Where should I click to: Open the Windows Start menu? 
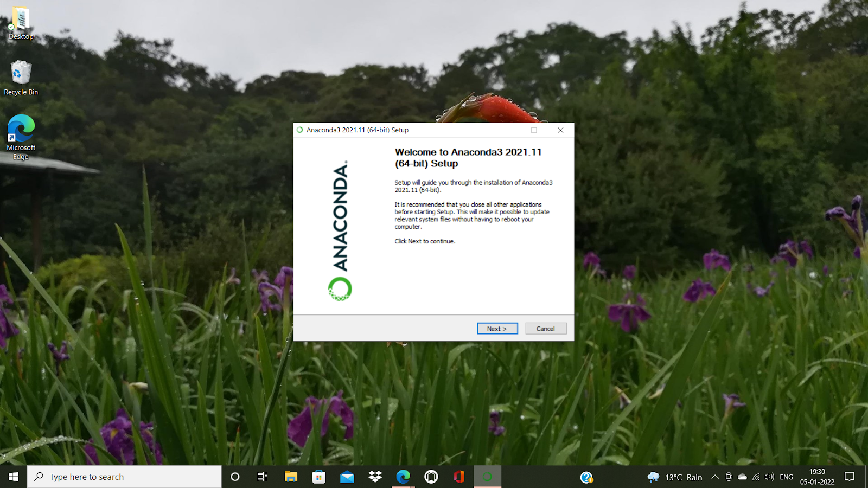pyautogui.click(x=14, y=477)
